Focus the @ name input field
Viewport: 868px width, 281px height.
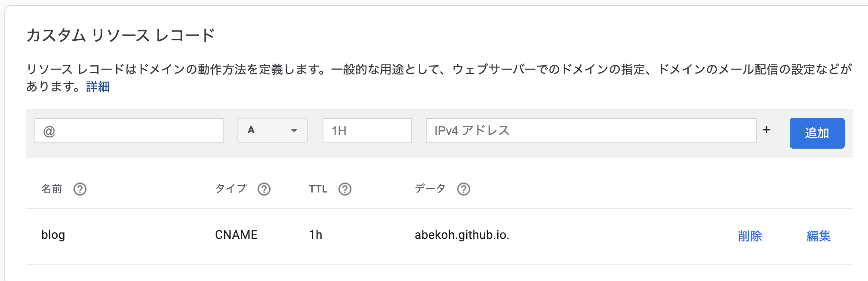128,130
